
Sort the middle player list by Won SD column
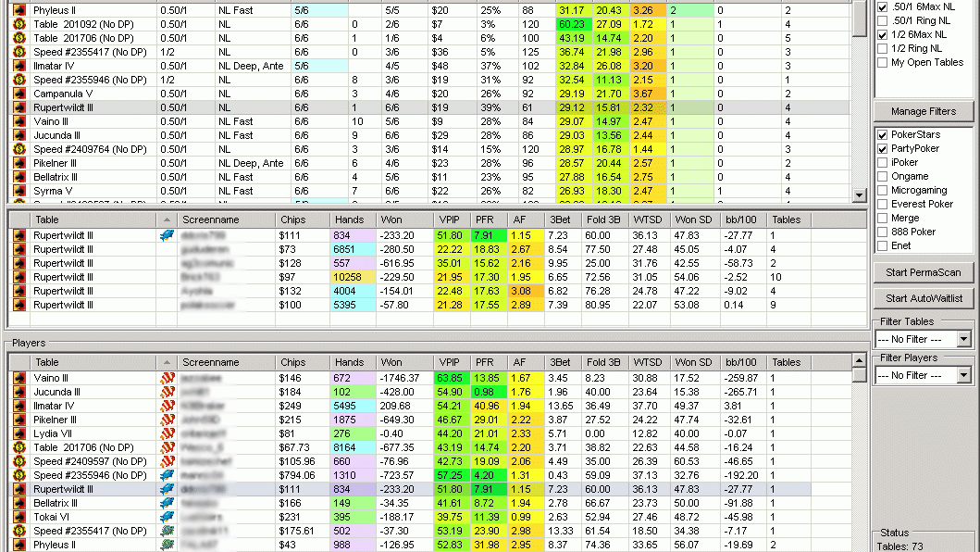[x=695, y=220]
